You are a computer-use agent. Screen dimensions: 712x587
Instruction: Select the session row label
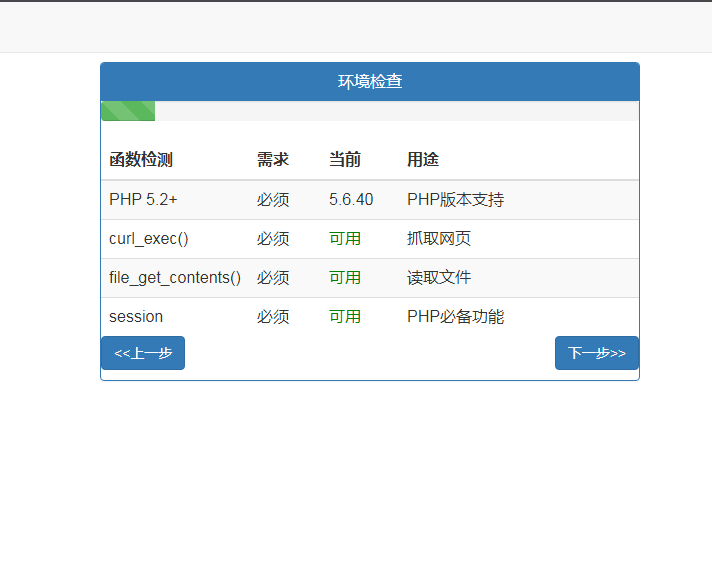(x=136, y=317)
